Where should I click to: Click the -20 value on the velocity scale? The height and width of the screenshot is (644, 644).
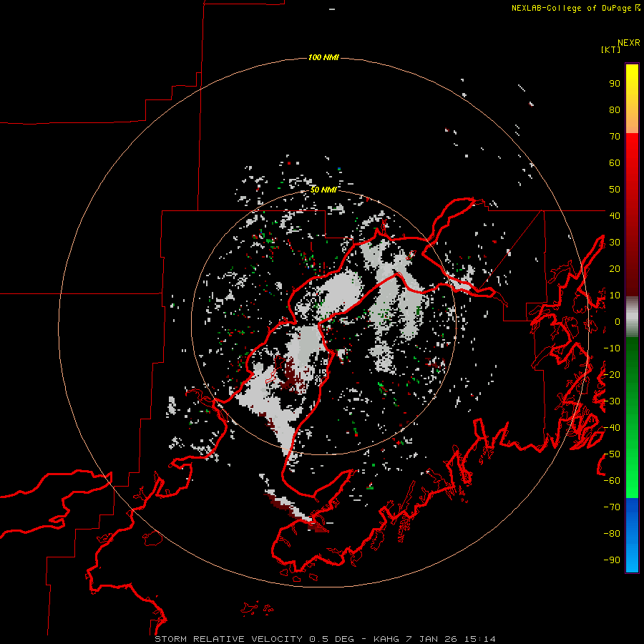[x=612, y=374]
